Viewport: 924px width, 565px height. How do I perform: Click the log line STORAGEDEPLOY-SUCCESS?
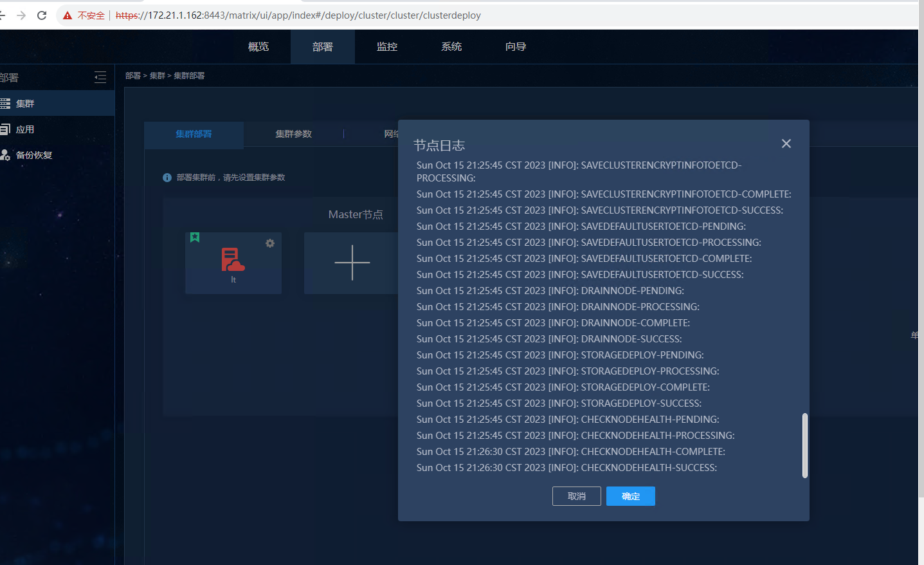click(559, 403)
